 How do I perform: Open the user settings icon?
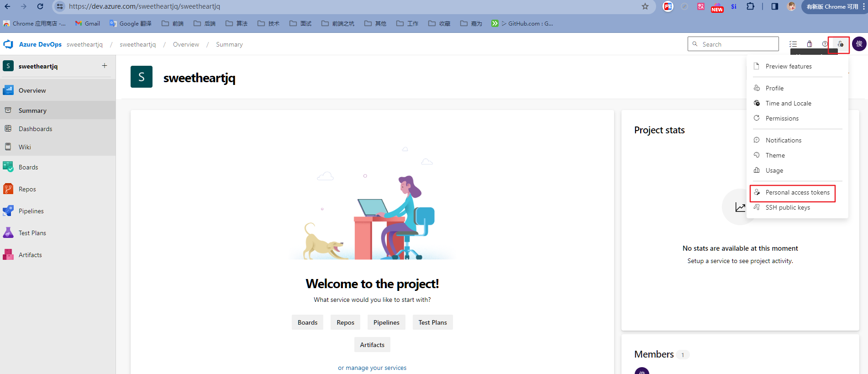click(840, 44)
